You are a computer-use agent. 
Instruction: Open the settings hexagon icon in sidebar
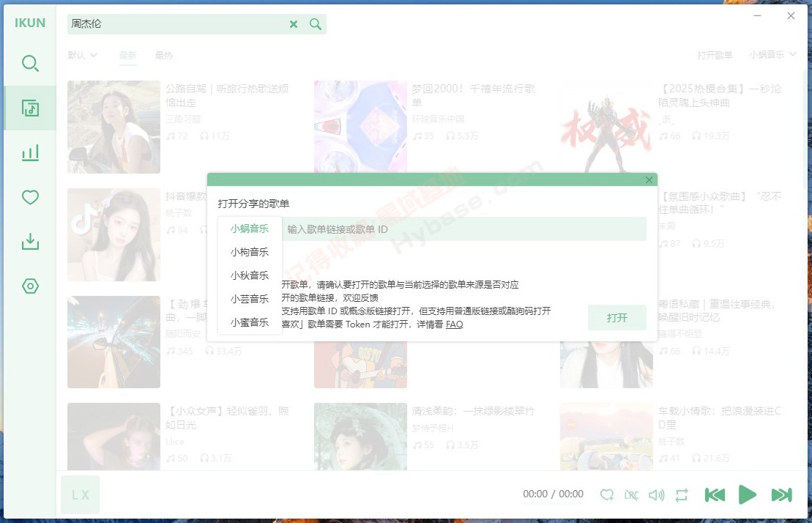pos(30,286)
